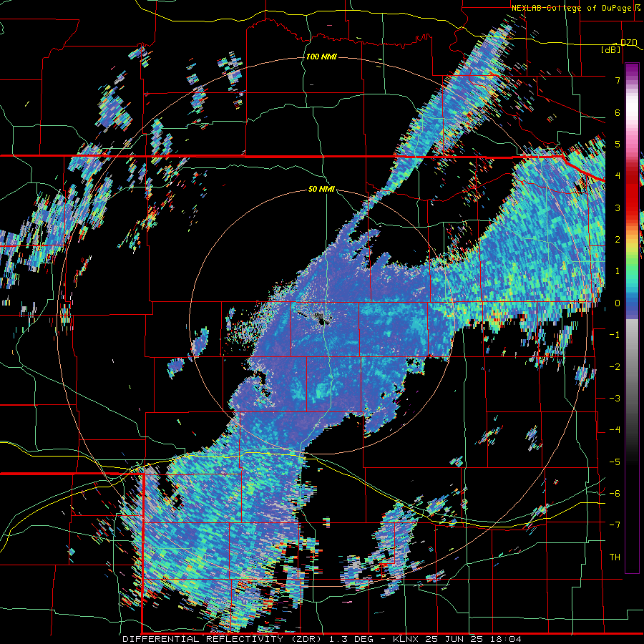Screen dimensions: 644x644
Task: Click the "-7" value on the color scale
Action: coord(615,525)
